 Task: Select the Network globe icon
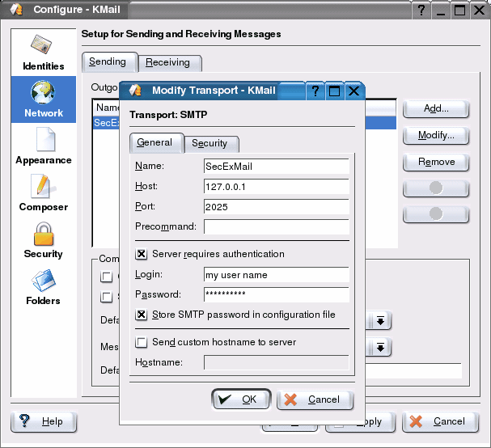pos(43,92)
